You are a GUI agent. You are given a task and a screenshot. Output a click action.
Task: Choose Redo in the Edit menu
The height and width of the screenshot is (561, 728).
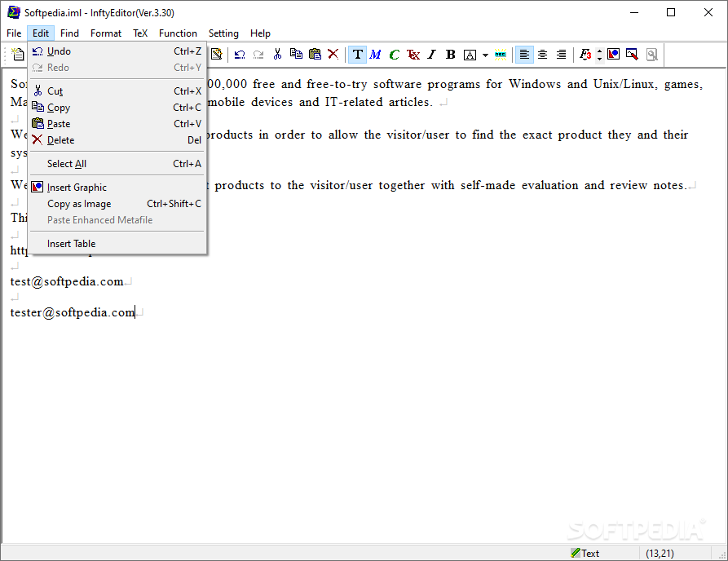click(117, 68)
